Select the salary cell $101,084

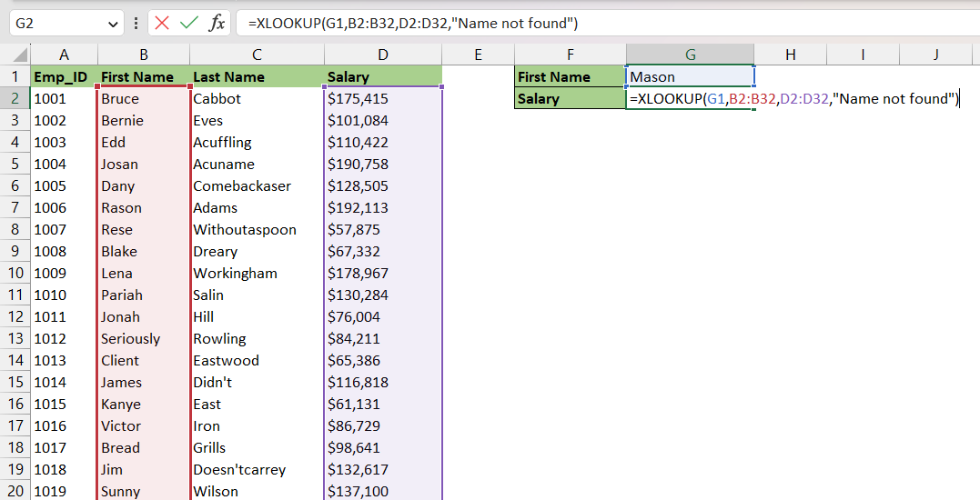(383, 121)
